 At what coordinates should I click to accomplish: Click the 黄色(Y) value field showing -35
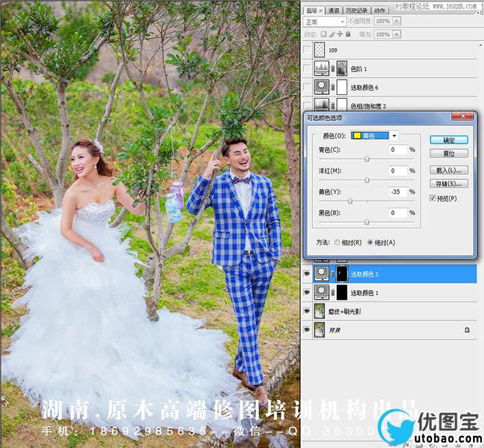point(398,192)
